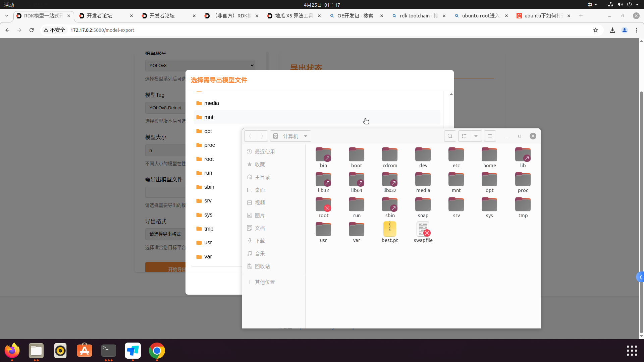Open the tab search dropdown arrow
644x362 pixels.
pyautogui.click(x=6, y=16)
